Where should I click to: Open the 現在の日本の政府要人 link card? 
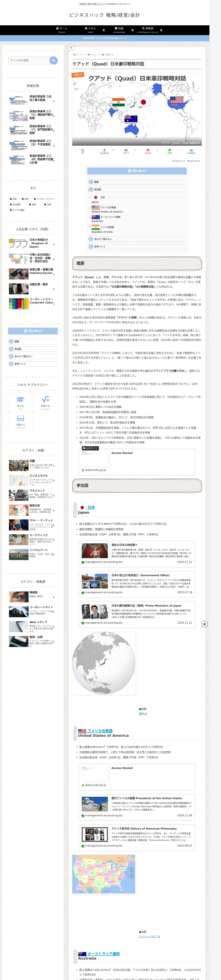(x=137, y=554)
